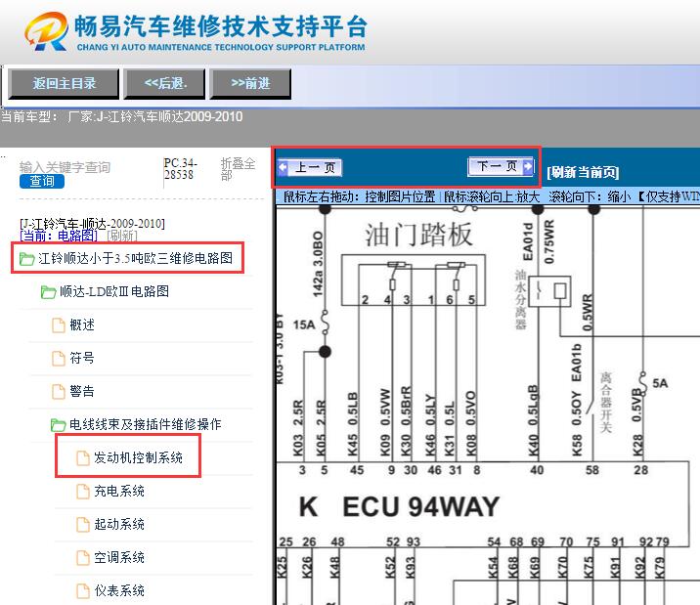The width and height of the screenshot is (700, 605).
Task: Open 顺达-LD欧Ⅲ电路图 tree item
Action: tap(114, 292)
